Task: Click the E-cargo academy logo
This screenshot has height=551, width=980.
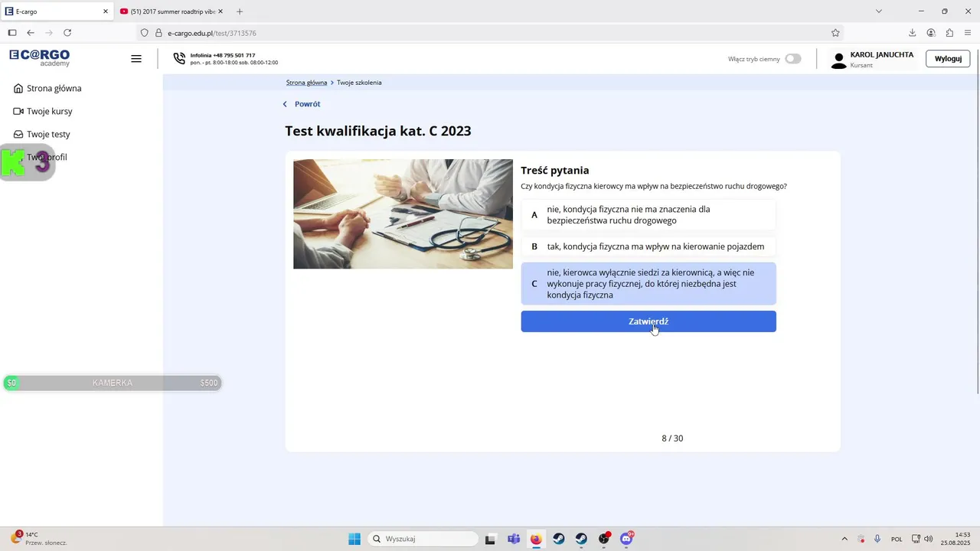Action: (39, 57)
